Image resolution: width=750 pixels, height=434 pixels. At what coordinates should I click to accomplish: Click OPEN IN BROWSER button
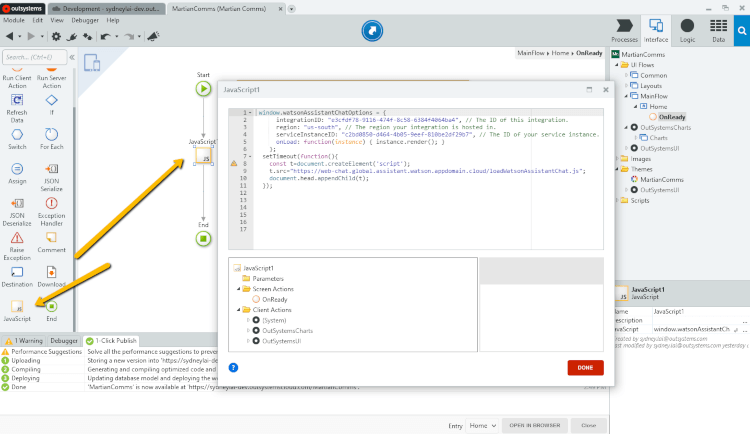coord(534,425)
